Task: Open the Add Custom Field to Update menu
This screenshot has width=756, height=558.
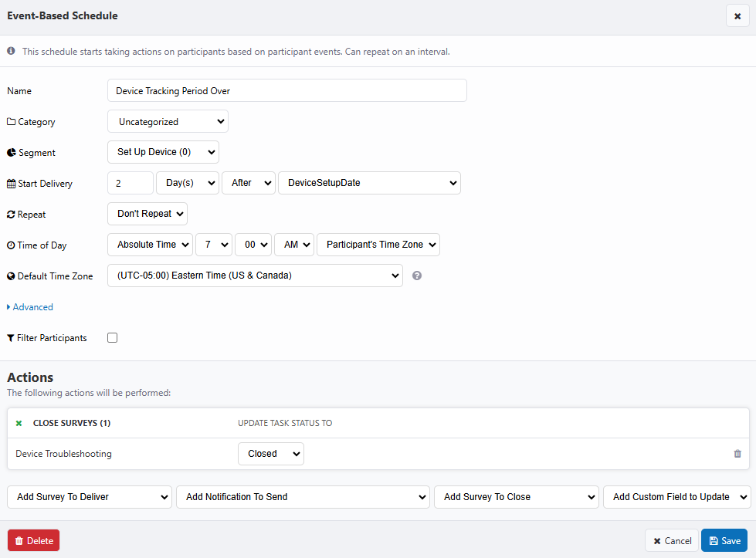Action: pyautogui.click(x=676, y=497)
